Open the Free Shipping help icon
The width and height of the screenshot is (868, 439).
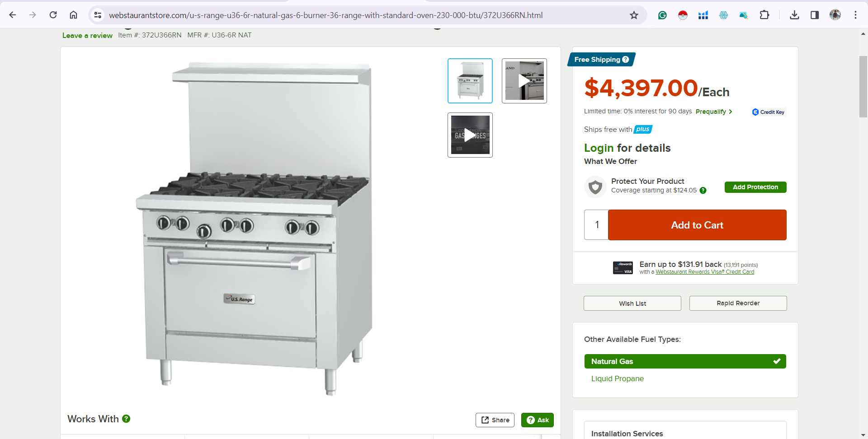tap(626, 60)
